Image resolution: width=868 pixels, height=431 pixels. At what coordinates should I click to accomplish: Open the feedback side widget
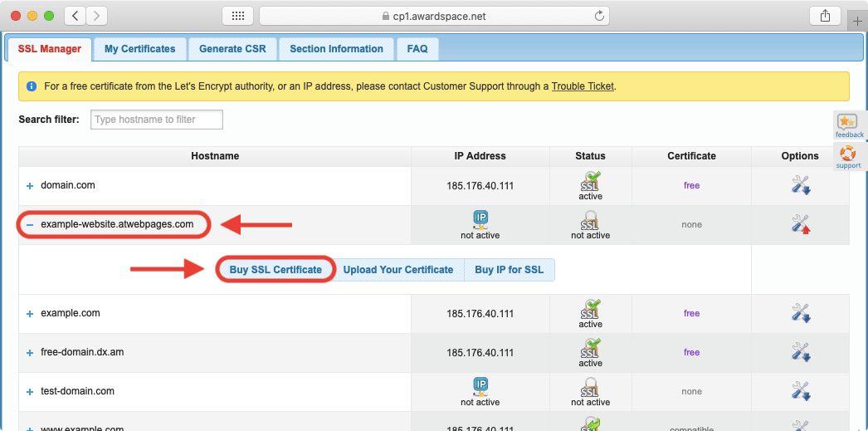pyautogui.click(x=849, y=125)
